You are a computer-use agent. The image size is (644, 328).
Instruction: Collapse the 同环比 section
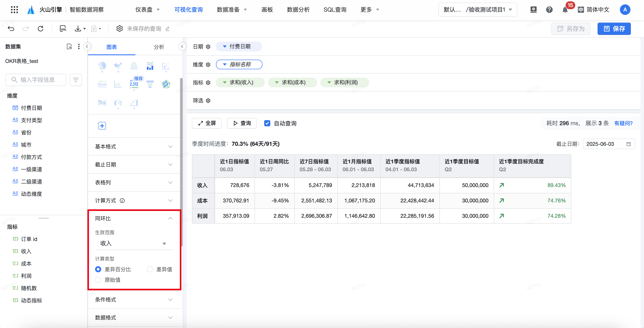(134, 218)
